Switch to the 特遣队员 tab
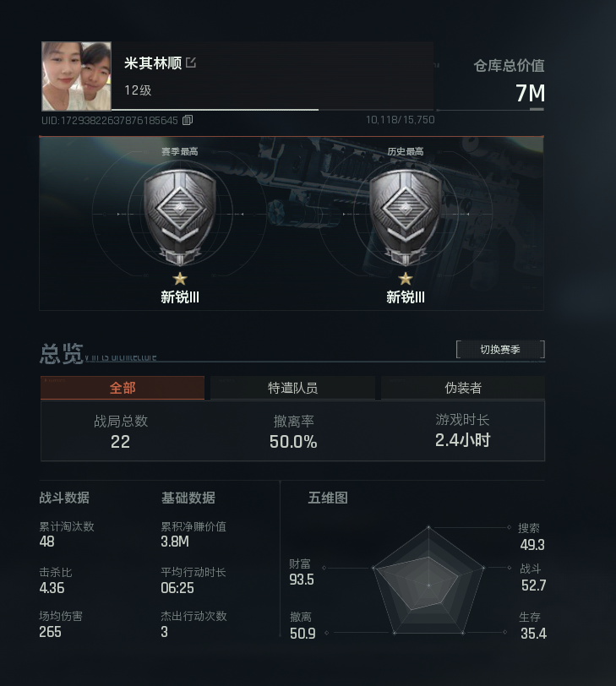Screen dimensions: 616x686 point(292,388)
